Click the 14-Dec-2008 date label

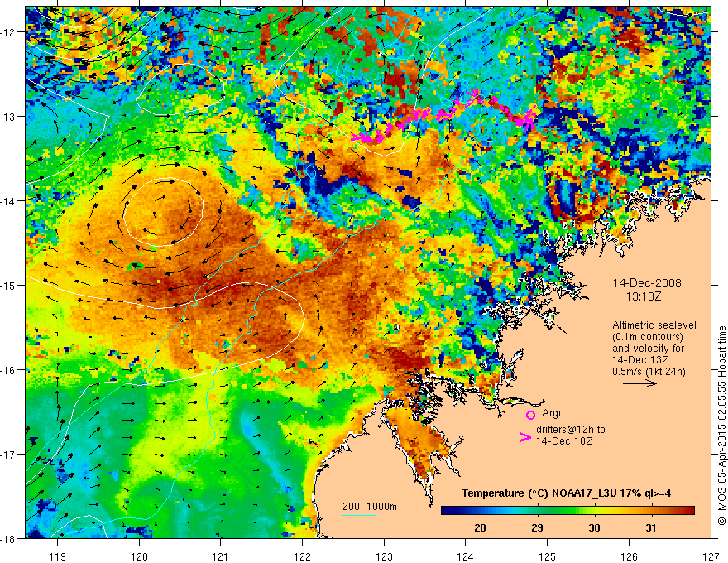[x=647, y=283]
